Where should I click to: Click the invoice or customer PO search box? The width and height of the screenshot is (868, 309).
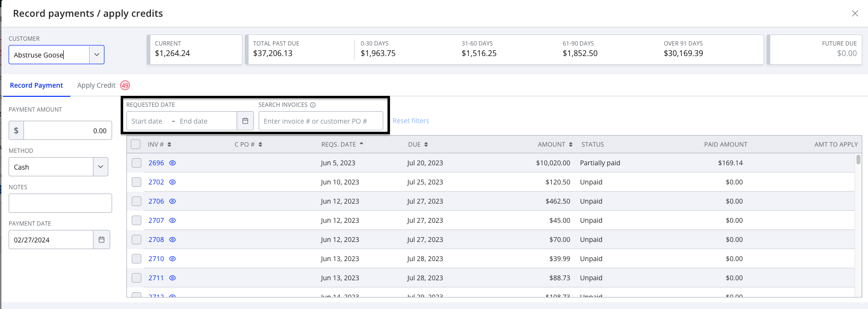pyautogui.click(x=321, y=121)
